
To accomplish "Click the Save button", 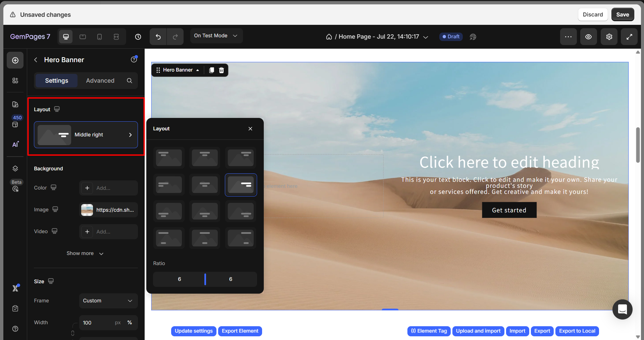I will click(622, 15).
